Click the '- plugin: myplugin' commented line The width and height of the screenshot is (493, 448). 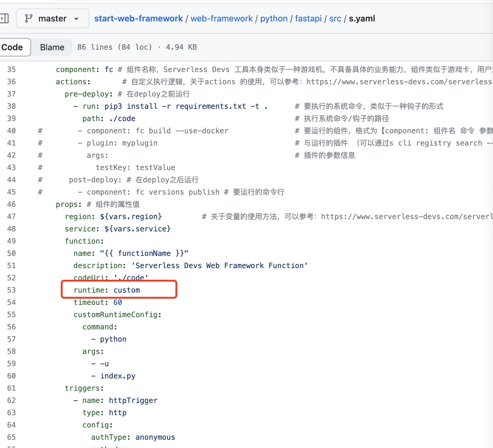118,143
